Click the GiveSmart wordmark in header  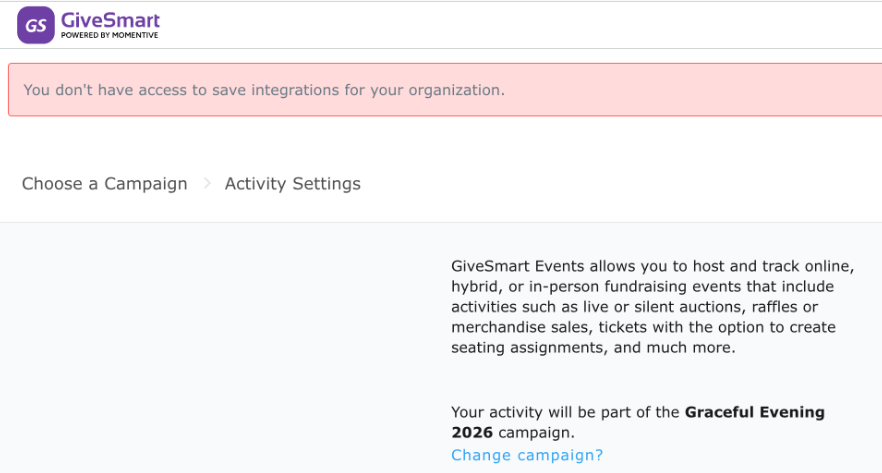click(x=110, y=19)
